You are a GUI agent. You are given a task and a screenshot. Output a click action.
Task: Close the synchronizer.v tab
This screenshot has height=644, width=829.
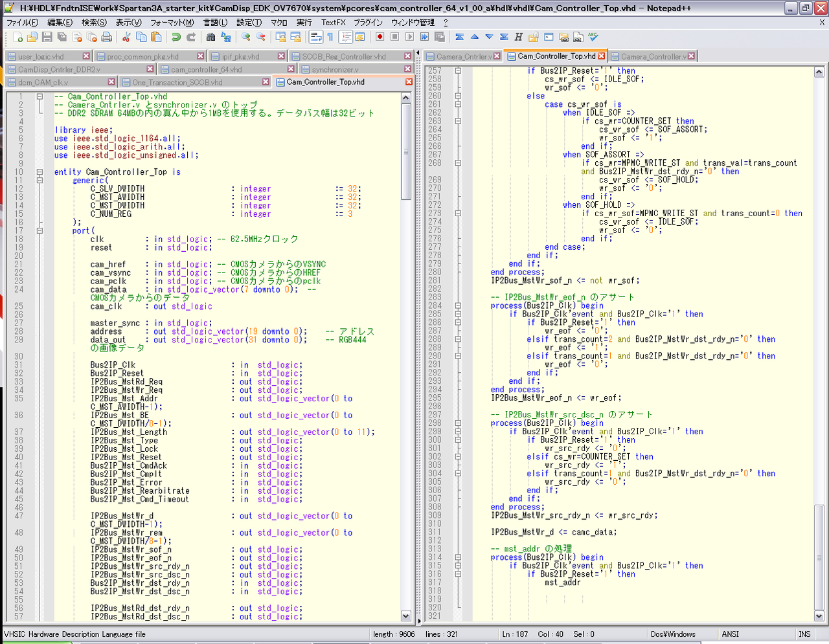click(408, 69)
